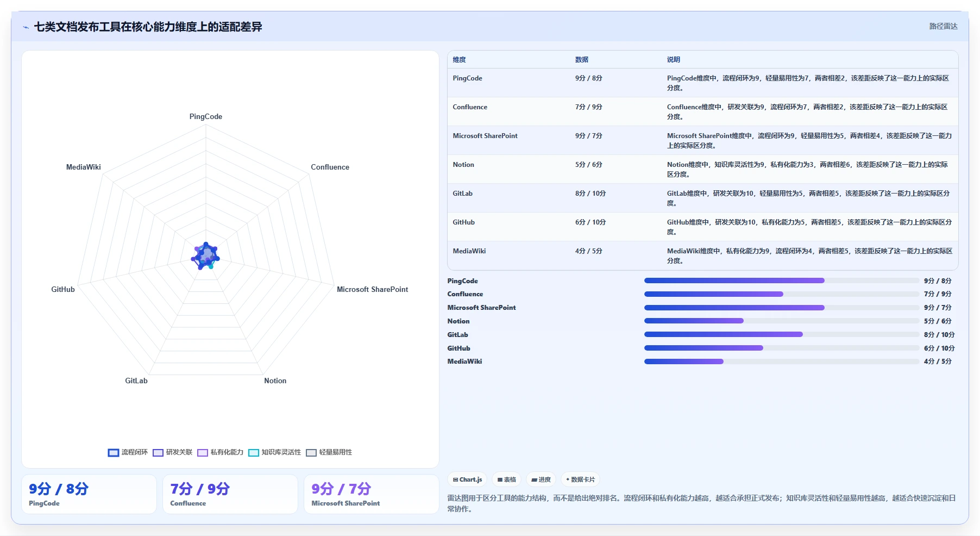Toggle the 研发关联 legend series
Screen dimensions: 980x536
pos(172,452)
